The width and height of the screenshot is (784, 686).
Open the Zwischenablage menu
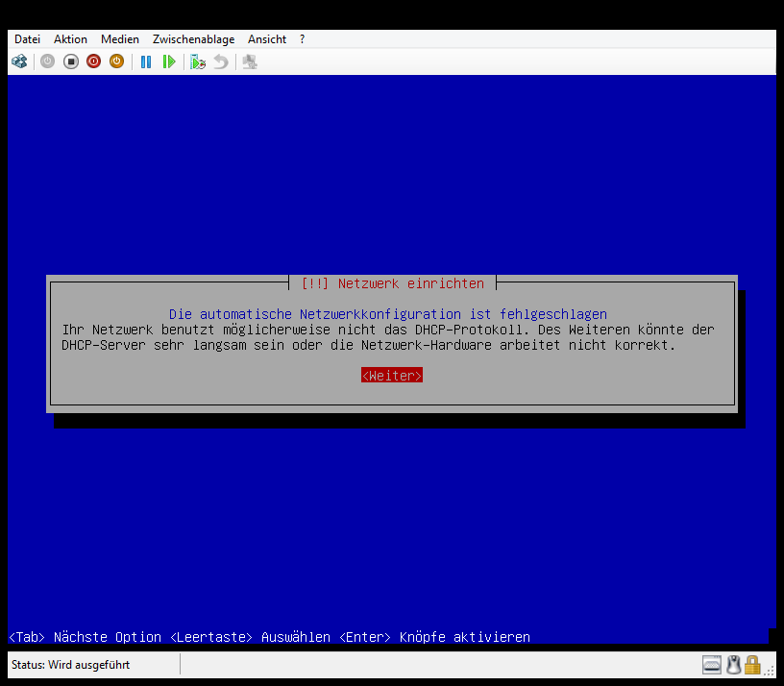193,39
